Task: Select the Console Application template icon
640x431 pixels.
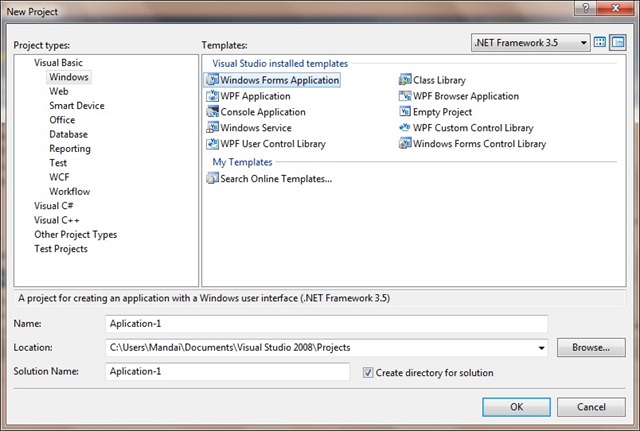Action: click(212, 111)
